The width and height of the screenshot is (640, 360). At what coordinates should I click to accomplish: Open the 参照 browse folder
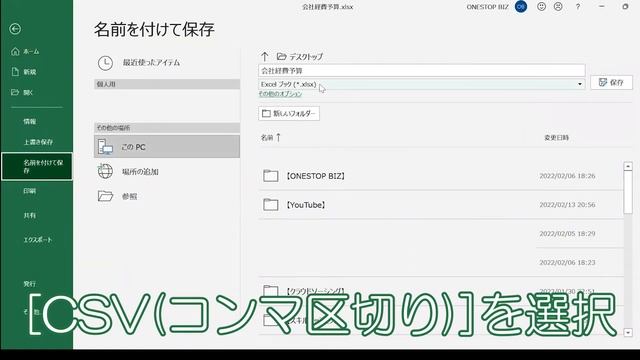coord(167,196)
